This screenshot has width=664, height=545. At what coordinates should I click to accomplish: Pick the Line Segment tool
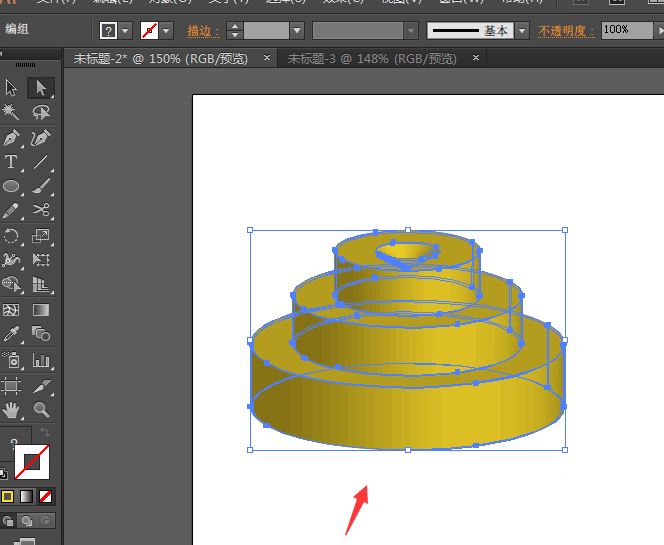pos(41,162)
